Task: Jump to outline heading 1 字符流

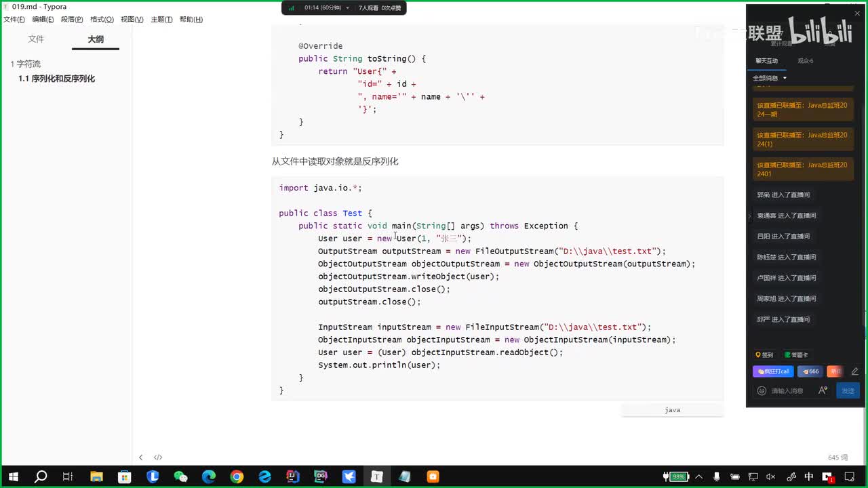Action: click(x=26, y=64)
